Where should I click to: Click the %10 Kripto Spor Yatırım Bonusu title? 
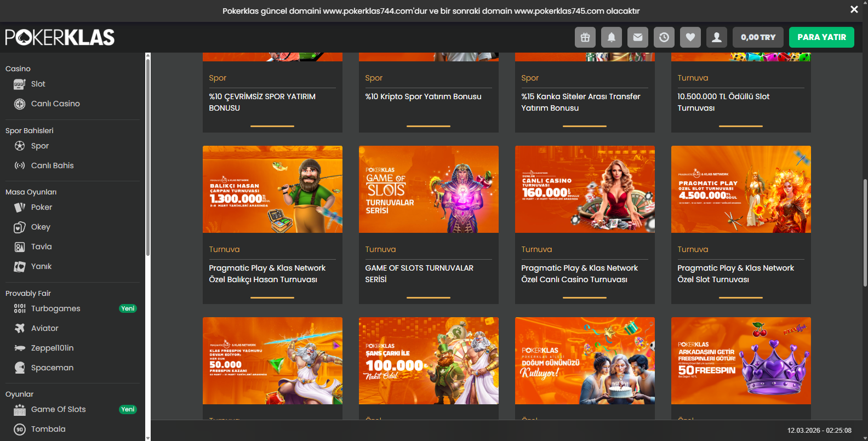(423, 96)
